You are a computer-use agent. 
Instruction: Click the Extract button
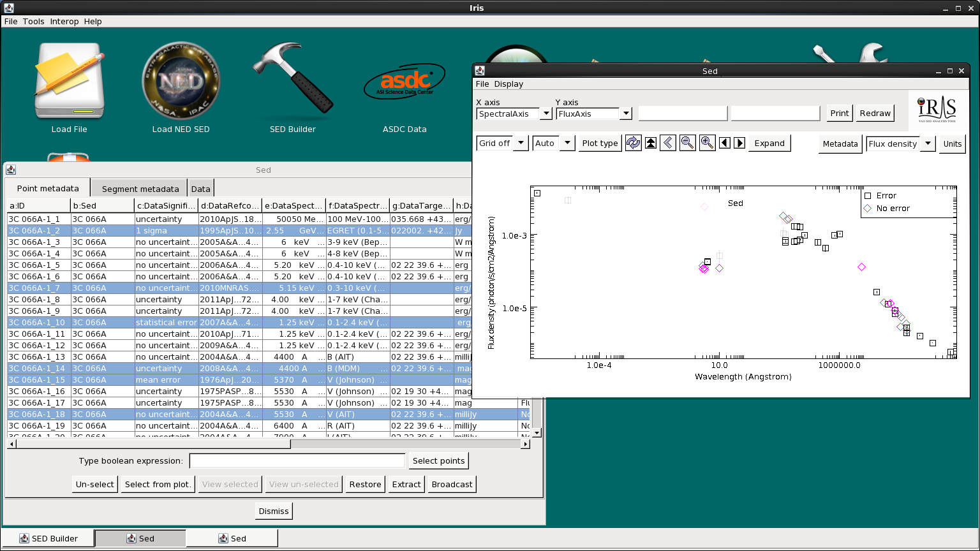[x=406, y=484]
